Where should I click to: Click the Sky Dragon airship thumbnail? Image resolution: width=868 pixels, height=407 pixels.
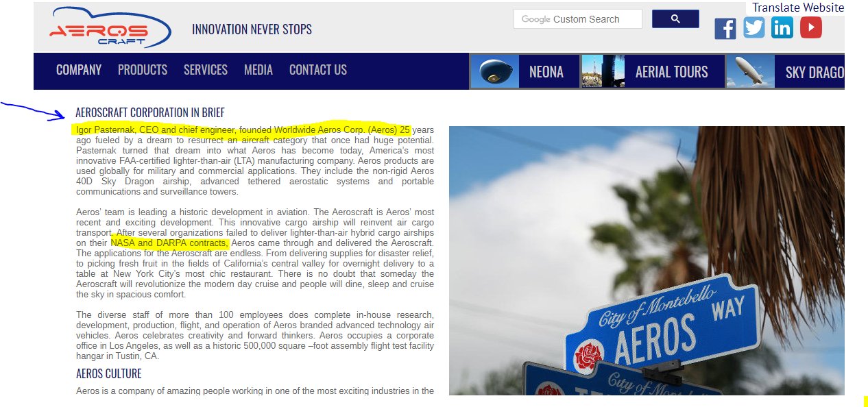(x=750, y=71)
